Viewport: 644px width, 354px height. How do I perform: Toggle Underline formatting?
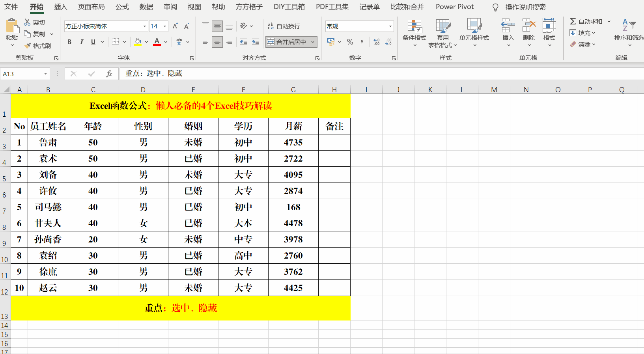coord(93,42)
